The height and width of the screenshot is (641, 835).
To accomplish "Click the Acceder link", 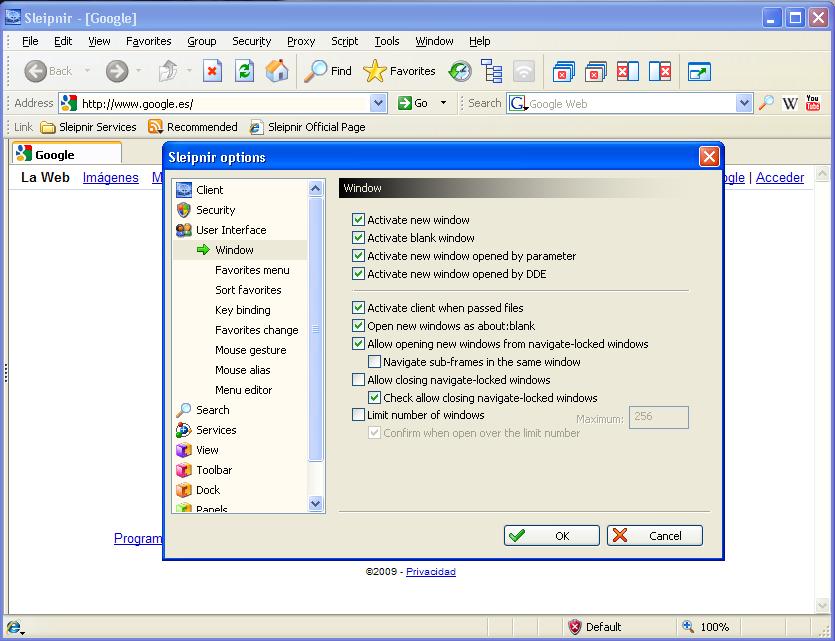I will [x=780, y=177].
